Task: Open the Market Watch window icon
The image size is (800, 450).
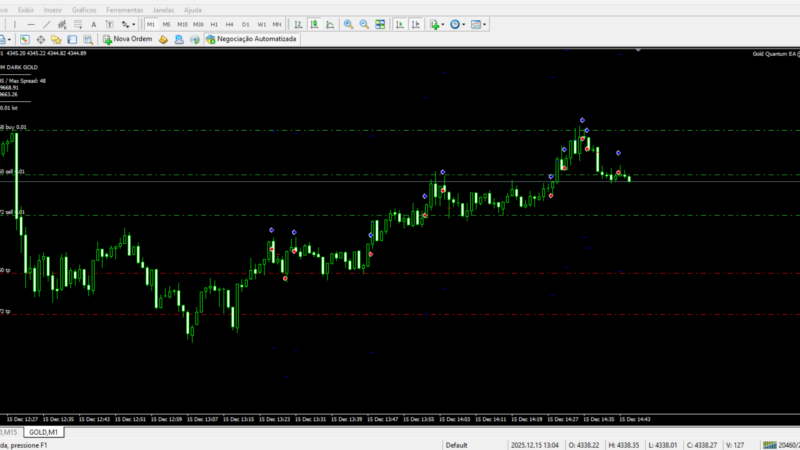Action: [x=24, y=39]
